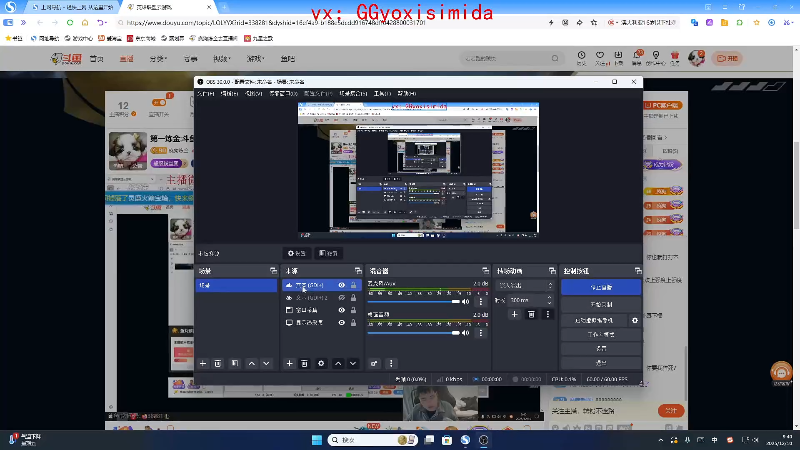Screen dimensions: 800x450
Task: Undock the Audio Mixer panel
Action: 485,270
